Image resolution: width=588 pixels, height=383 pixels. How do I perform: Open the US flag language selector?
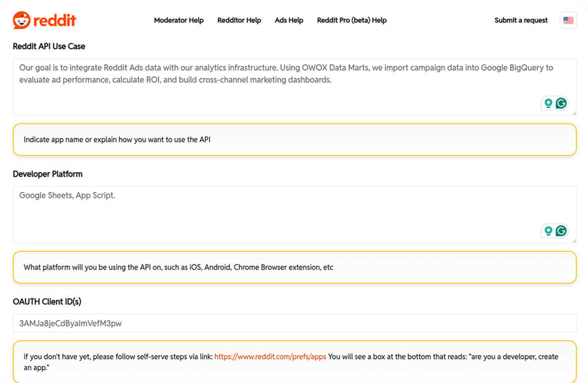(568, 20)
